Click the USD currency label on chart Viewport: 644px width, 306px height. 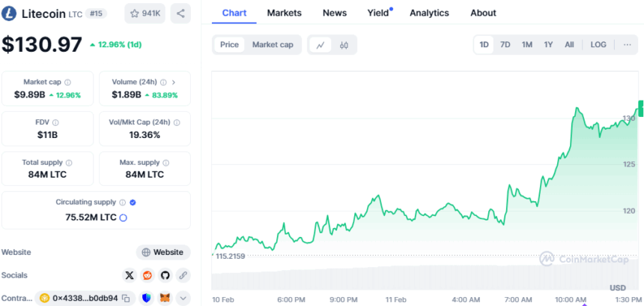[x=618, y=287]
